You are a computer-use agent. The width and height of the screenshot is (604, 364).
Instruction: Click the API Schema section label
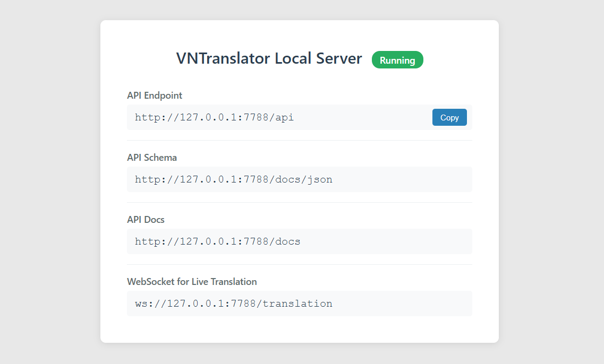click(152, 158)
